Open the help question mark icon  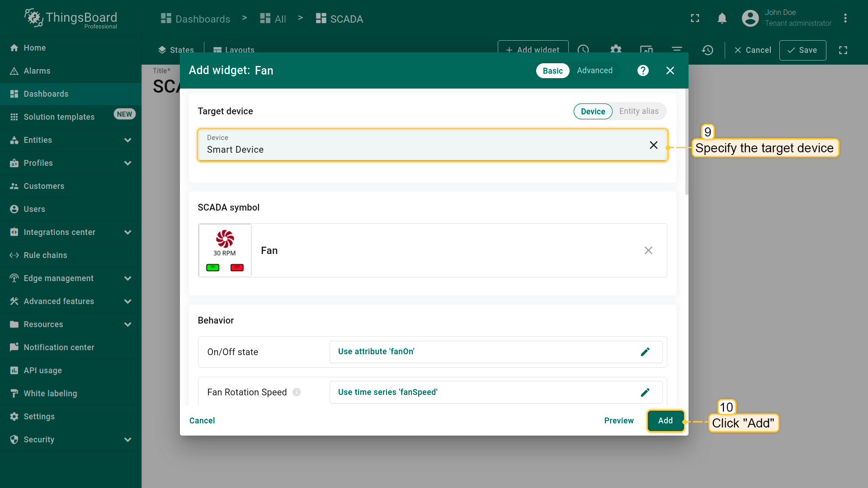tap(643, 70)
